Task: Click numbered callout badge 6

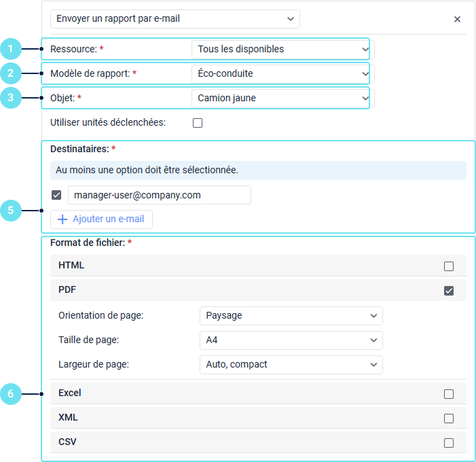Action: 11,394
